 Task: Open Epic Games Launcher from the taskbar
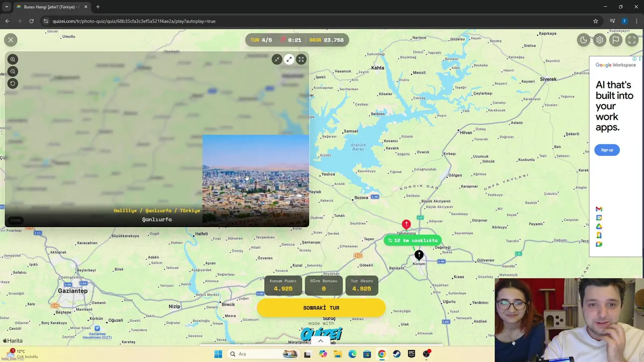pyautogui.click(x=412, y=354)
